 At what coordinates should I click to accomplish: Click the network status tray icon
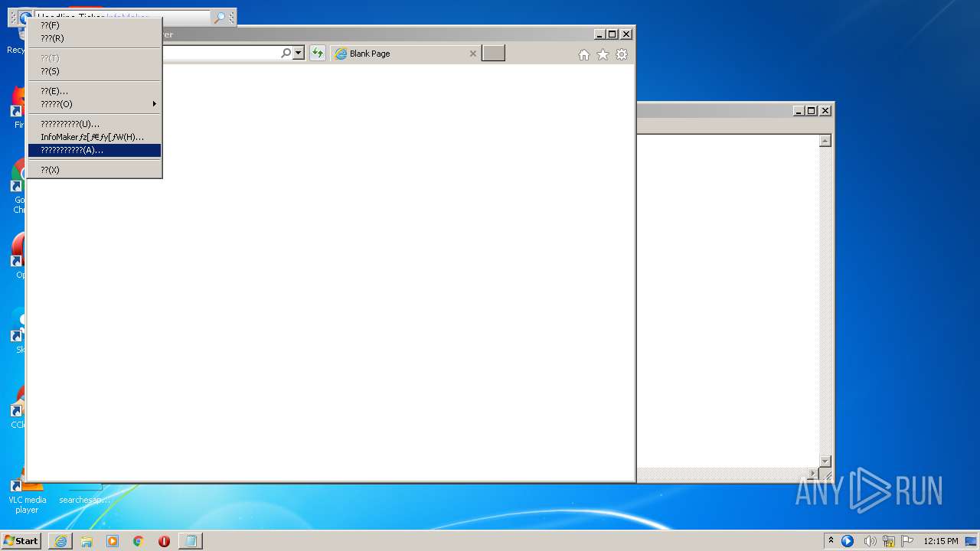tap(889, 541)
